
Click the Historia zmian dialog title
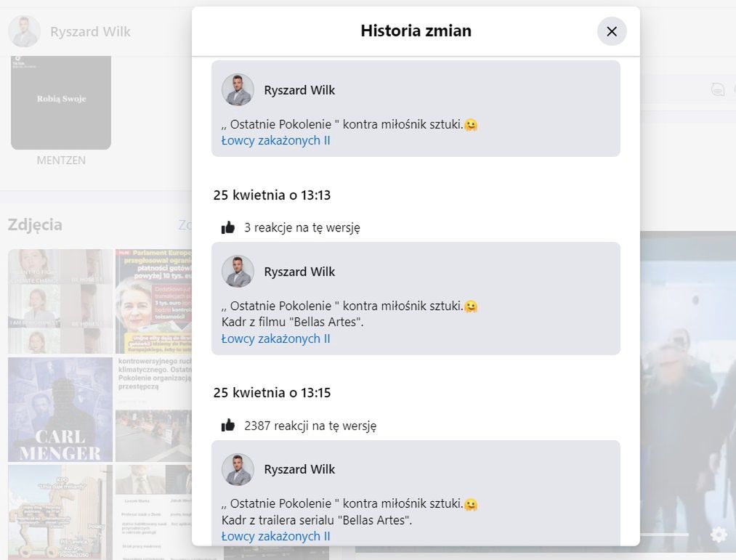(416, 31)
